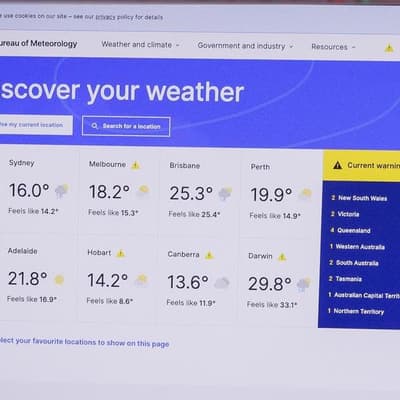Image resolution: width=400 pixels, height=400 pixels.
Task: Click Melbourne's weather condition icon
Action: click(143, 192)
